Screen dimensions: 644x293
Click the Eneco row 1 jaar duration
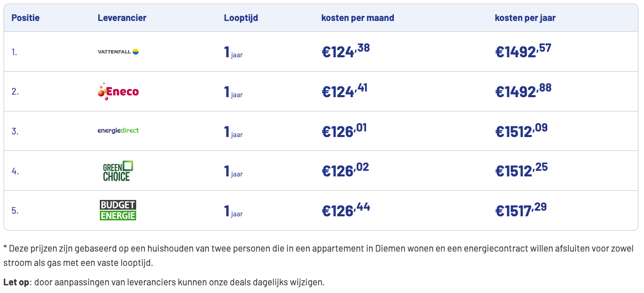(233, 92)
